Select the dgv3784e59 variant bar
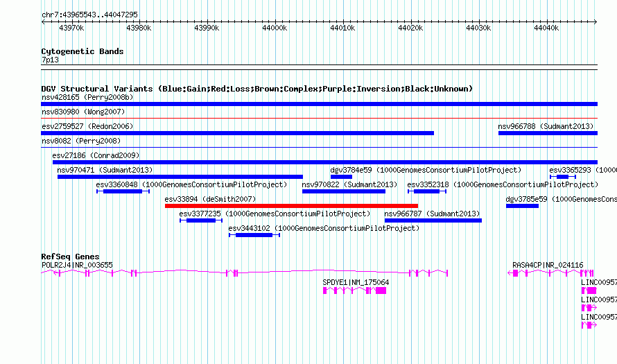The width and height of the screenshot is (617, 364). coord(341,177)
